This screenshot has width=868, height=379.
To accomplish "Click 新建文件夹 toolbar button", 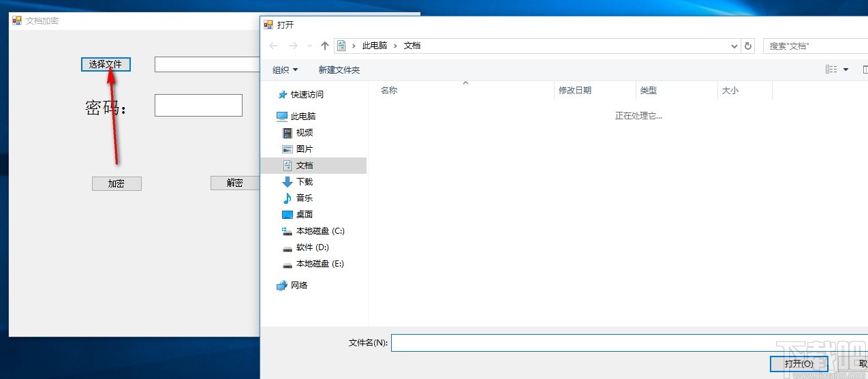I will [339, 70].
